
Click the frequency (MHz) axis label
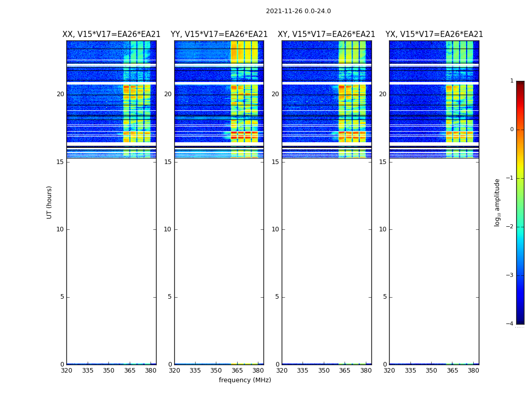245,380
